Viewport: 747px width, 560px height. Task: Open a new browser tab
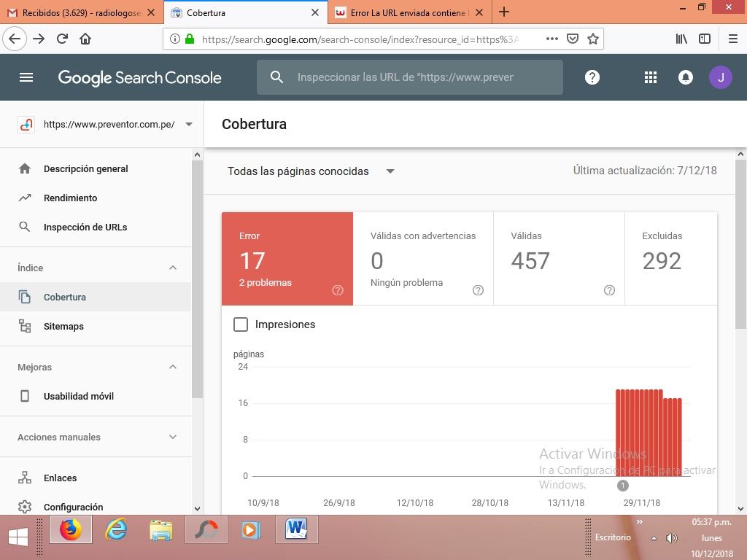click(x=504, y=12)
